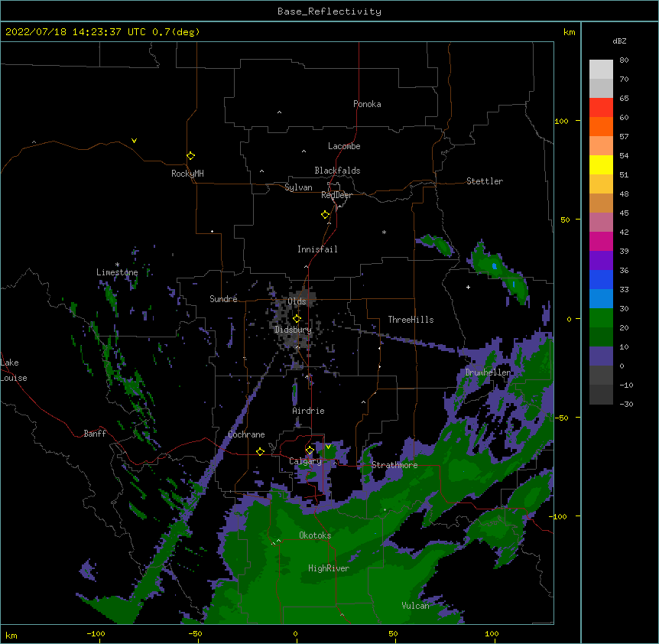Image resolution: width=659 pixels, height=644 pixels.
Task: Select the Airdrie label
Action: (x=309, y=411)
